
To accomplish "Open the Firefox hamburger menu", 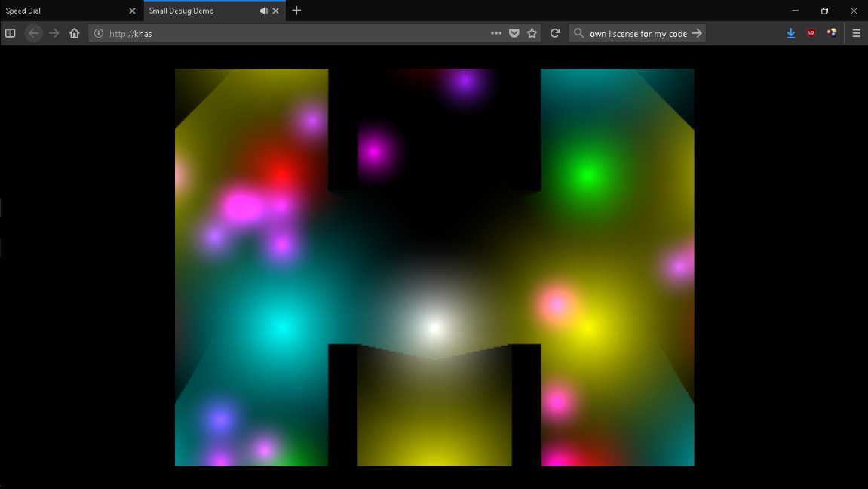I will coord(857,33).
